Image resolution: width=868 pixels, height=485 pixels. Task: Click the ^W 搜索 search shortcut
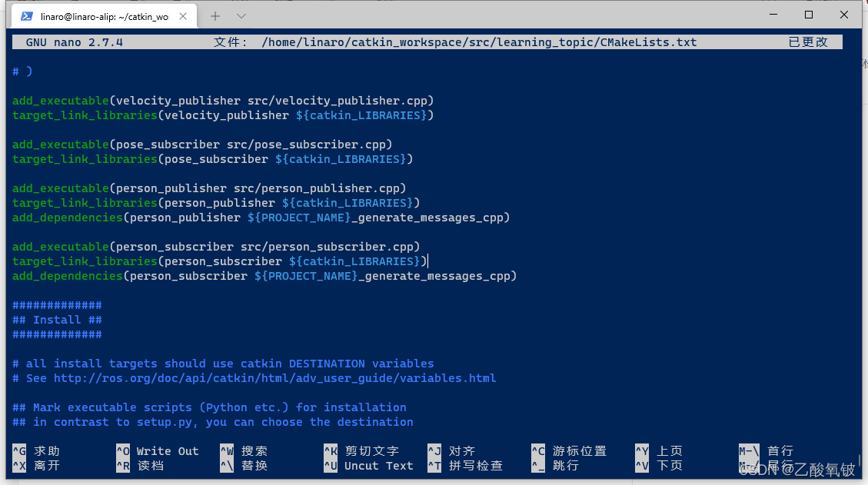(244, 450)
